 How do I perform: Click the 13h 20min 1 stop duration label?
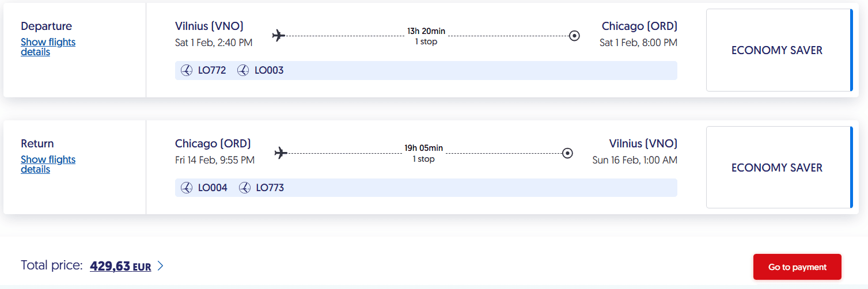(426, 36)
